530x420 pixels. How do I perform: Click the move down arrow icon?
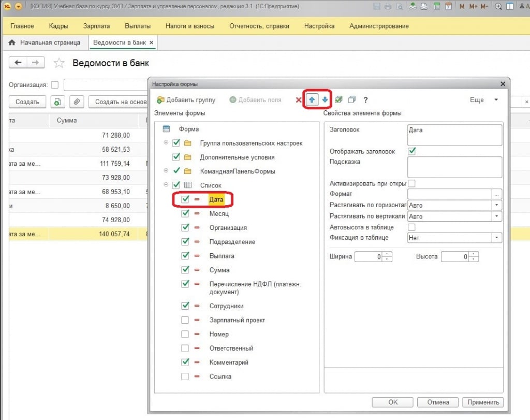point(325,100)
